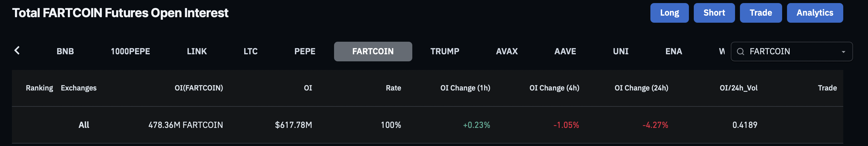Open the AVAX coin tab
The width and height of the screenshot is (868, 146).
coord(506,51)
